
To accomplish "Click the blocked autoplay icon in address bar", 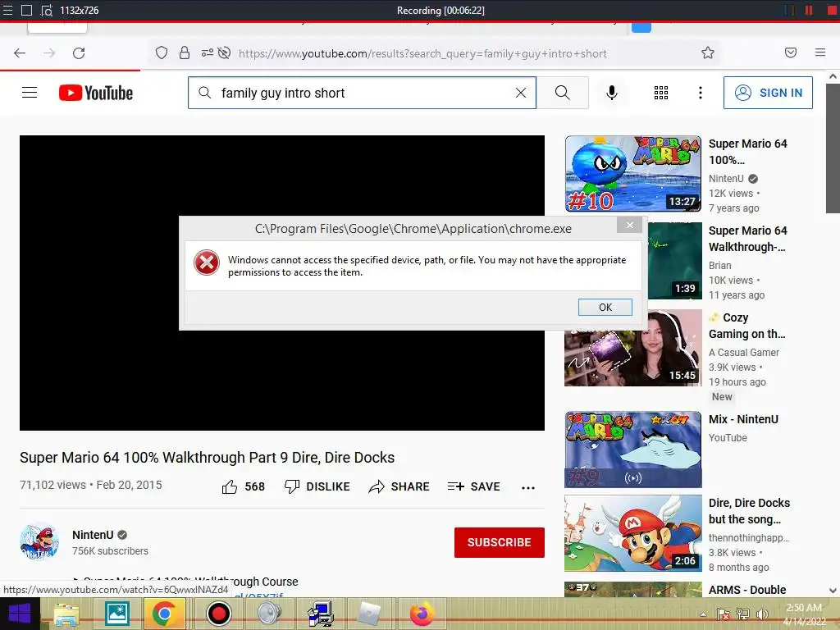I will click(225, 52).
